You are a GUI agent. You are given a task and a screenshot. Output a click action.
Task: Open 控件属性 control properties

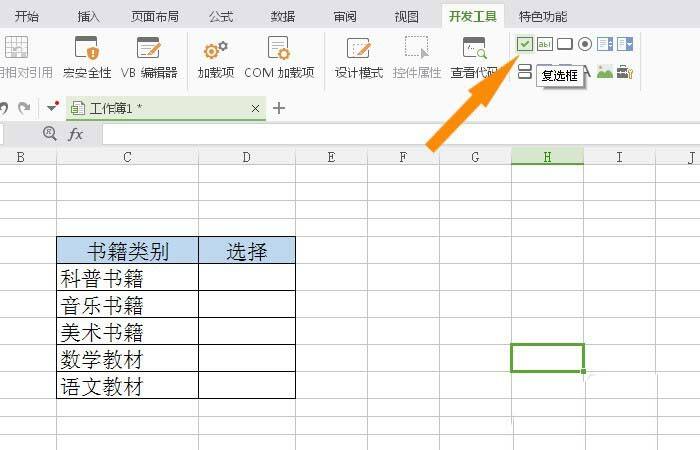pyautogui.click(x=417, y=58)
